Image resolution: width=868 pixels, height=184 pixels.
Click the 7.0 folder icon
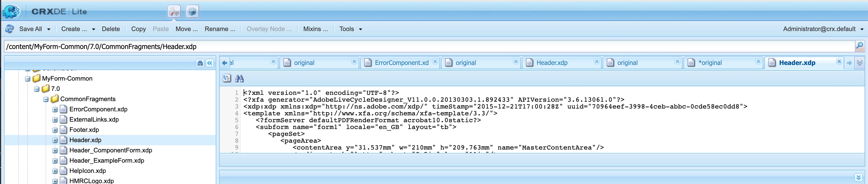(x=46, y=89)
